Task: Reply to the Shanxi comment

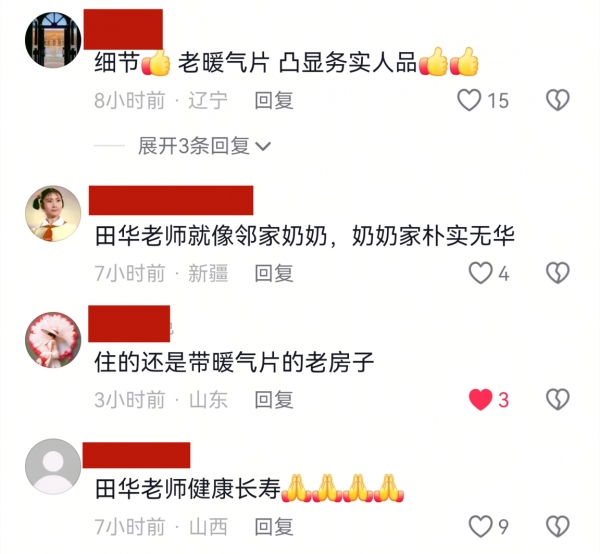Action: pyautogui.click(x=274, y=527)
